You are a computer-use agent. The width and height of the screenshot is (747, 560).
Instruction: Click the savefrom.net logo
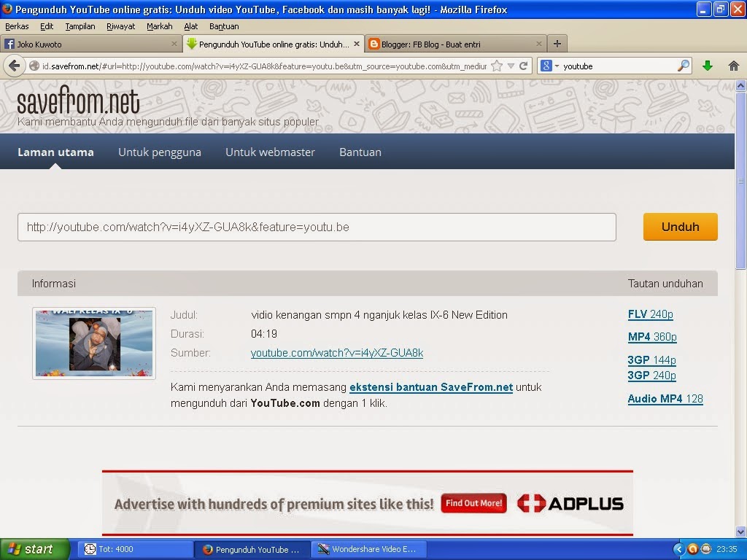tap(78, 101)
